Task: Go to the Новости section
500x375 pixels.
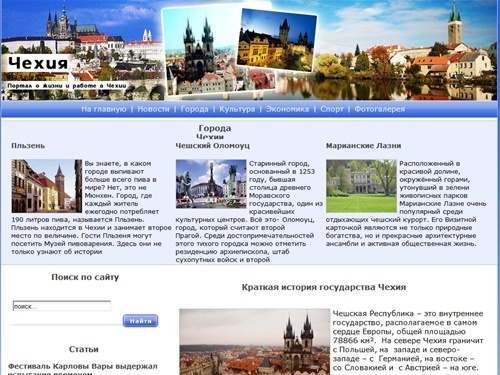Action: pyautogui.click(x=153, y=109)
